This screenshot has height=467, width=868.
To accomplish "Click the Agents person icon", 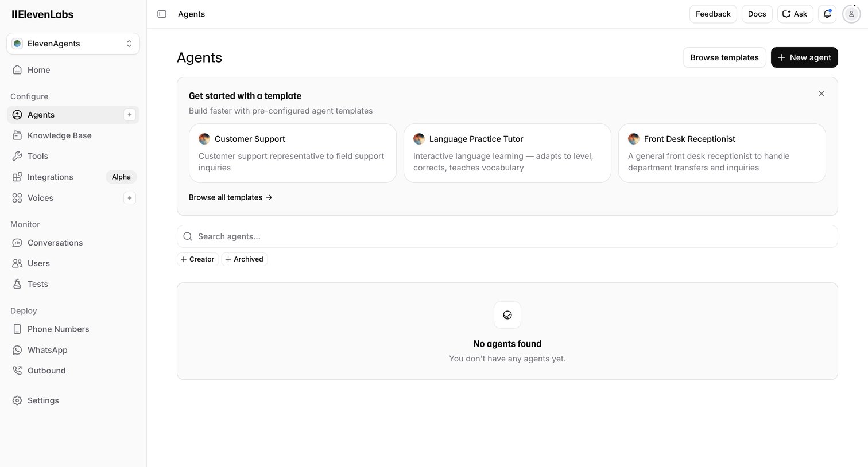I will tap(17, 115).
